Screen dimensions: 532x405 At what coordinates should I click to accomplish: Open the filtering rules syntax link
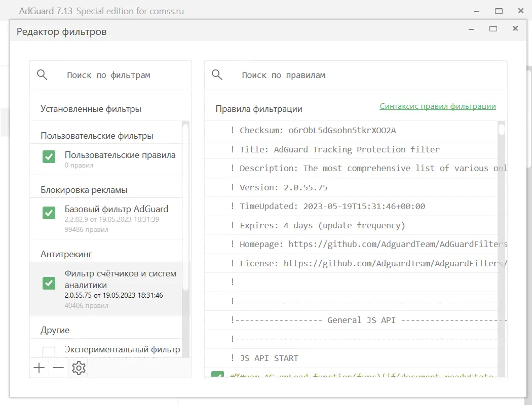tap(438, 106)
